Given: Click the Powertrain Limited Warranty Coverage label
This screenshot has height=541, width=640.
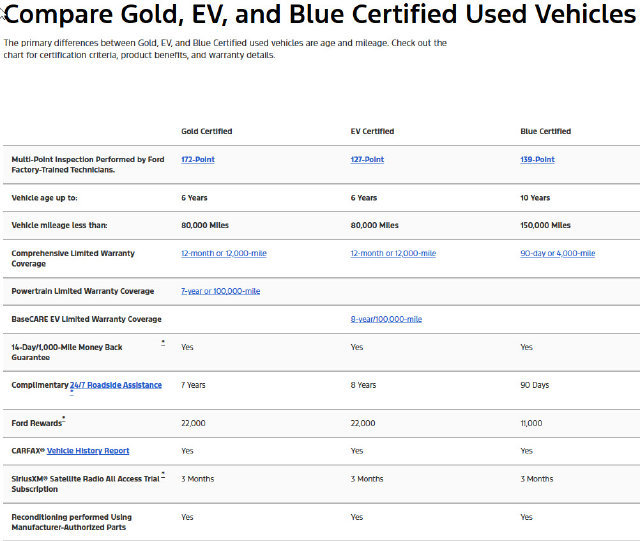Looking at the screenshot, I should pyautogui.click(x=83, y=291).
